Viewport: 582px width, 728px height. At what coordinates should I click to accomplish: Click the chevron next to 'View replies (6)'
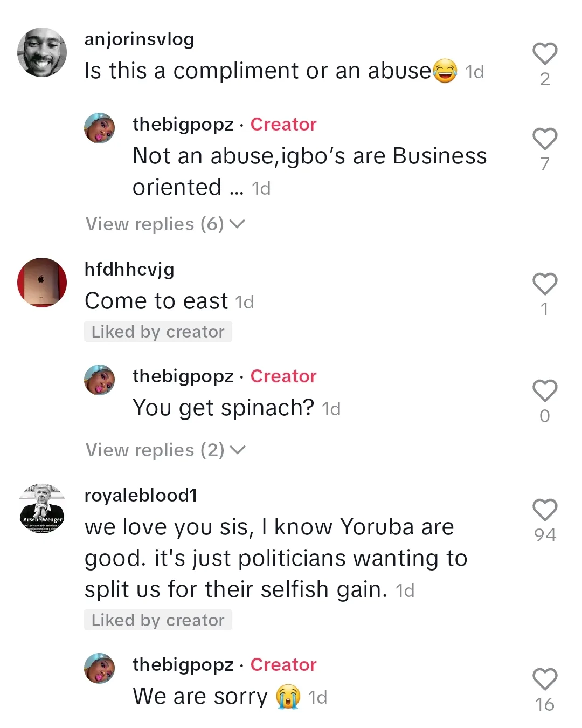click(238, 224)
